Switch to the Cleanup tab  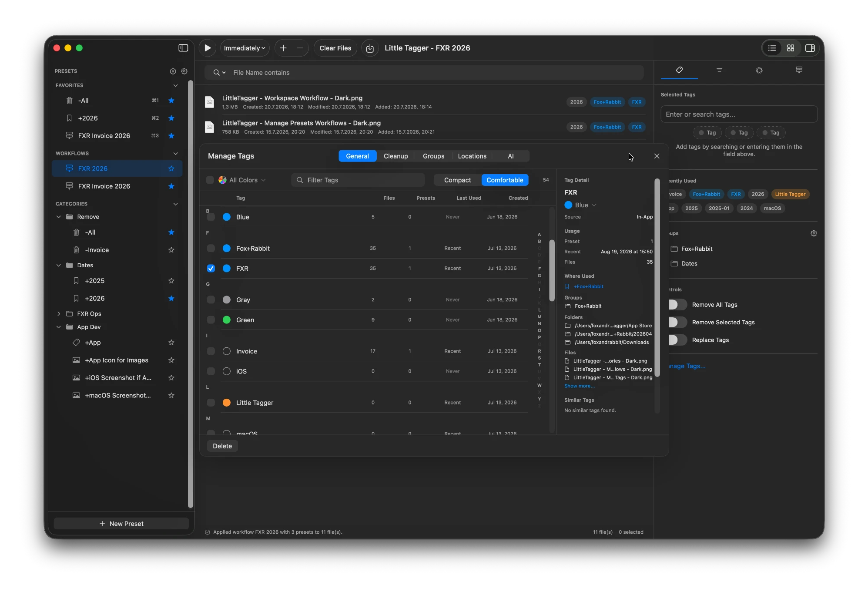point(396,156)
